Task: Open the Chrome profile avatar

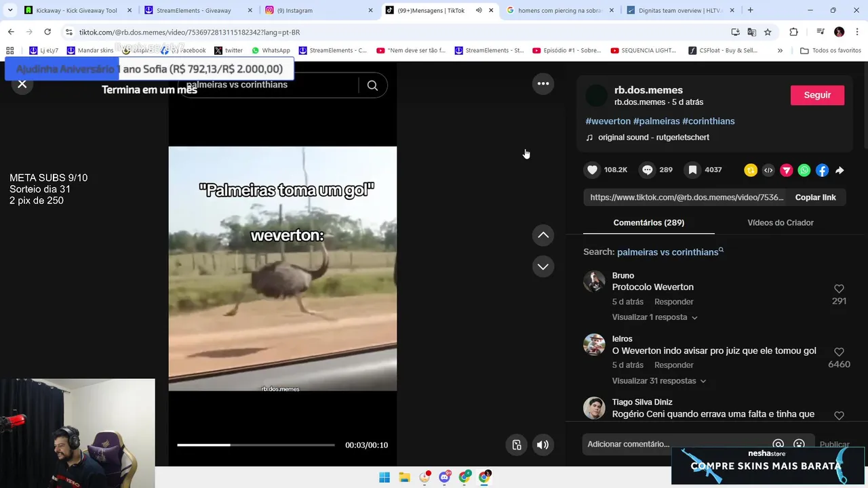Action: click(x=839, y=32)
